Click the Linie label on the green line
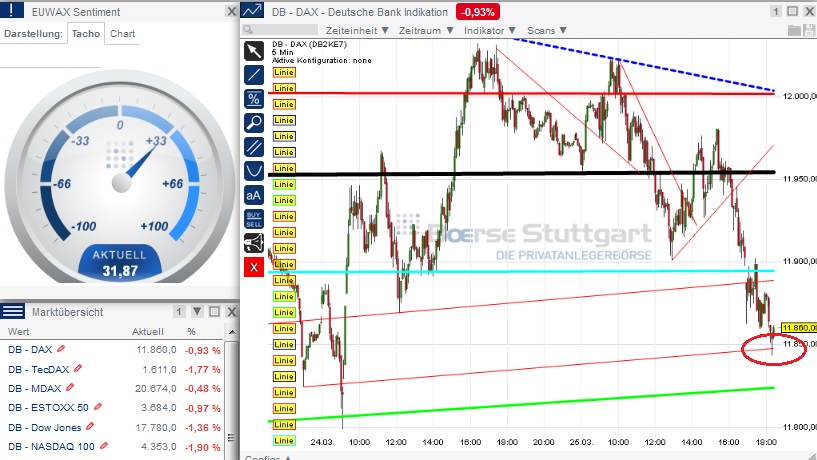This screenshot has width=817, height=460. [x=284, y=425]
